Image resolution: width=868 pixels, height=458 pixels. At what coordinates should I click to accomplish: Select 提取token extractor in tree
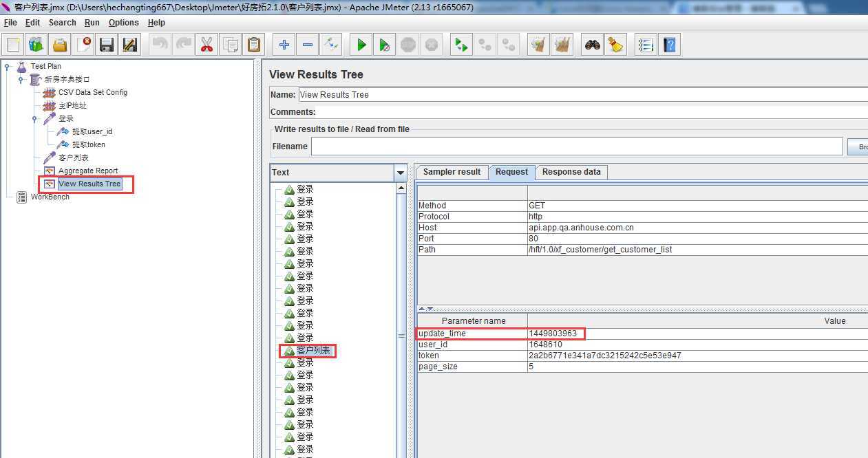[89, 144]
